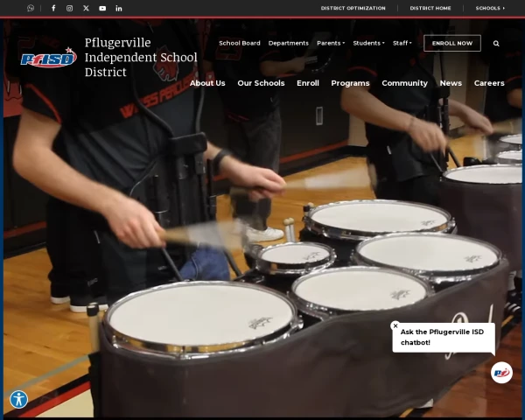Launch the Pflugerville ISD chatbot

coord(501,373)
